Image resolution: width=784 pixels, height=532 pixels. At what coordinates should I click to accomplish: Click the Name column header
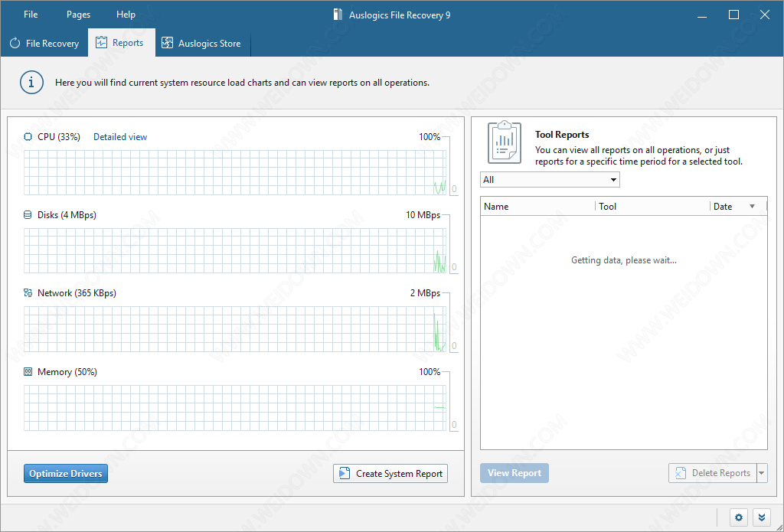point(536,207)
